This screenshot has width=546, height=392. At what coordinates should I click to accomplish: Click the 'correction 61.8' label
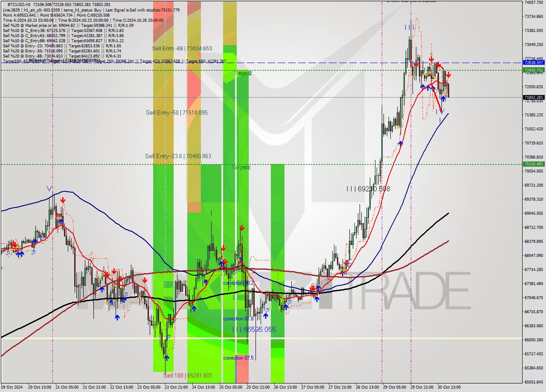(238, 319)
